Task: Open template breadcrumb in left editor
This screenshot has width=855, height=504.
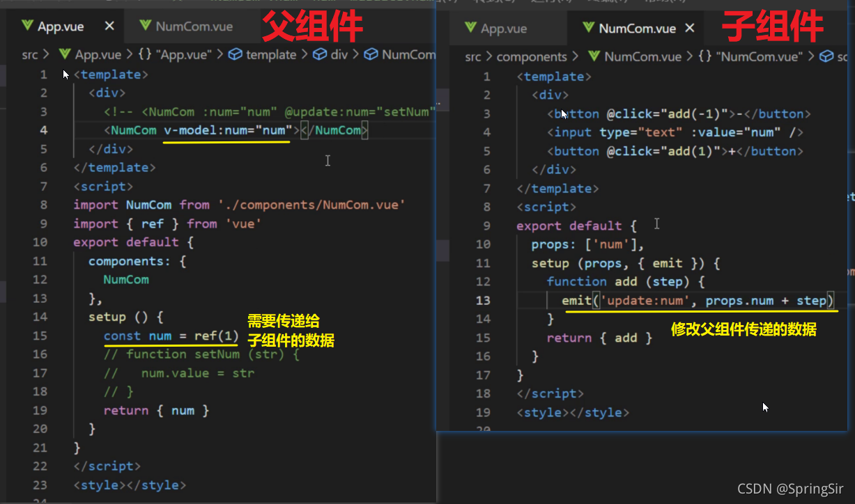Action: [271, 54]
